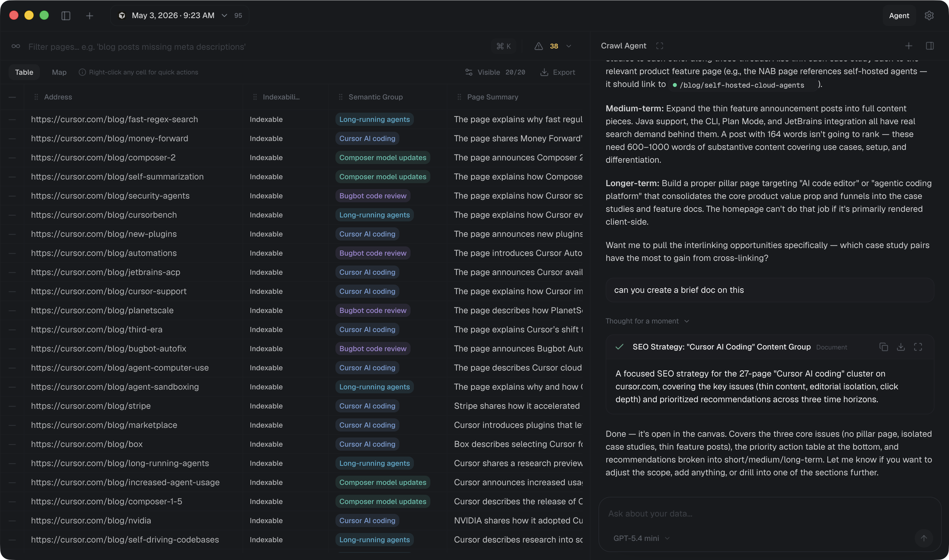Expand the 38 issues dropdown chevron
Viewport: 949px width, 560px height.
[568, 46]
